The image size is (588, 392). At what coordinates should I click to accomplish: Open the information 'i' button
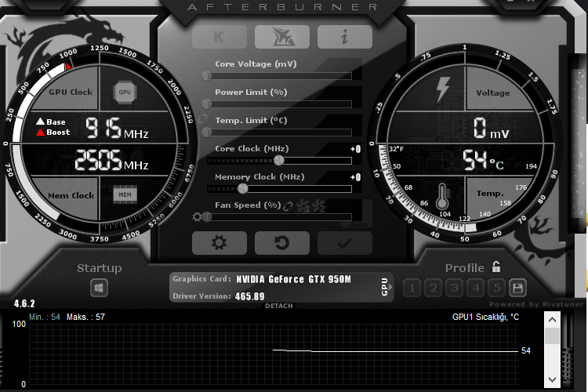[345, 37]
